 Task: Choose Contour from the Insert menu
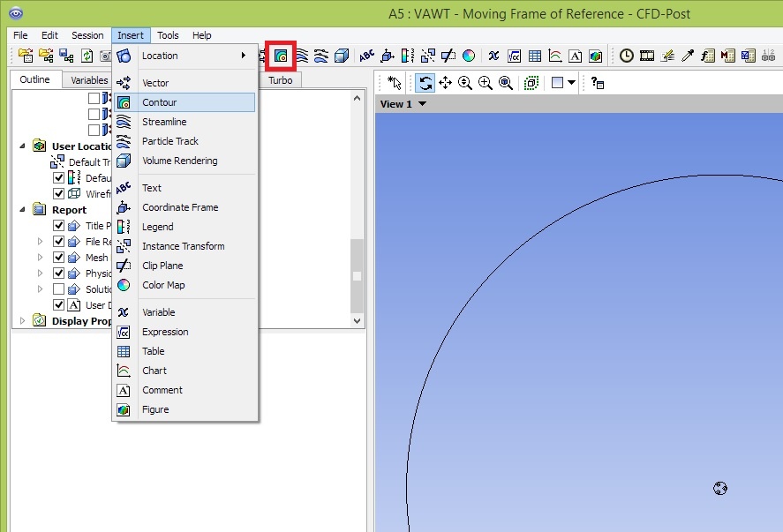[184, 102]
